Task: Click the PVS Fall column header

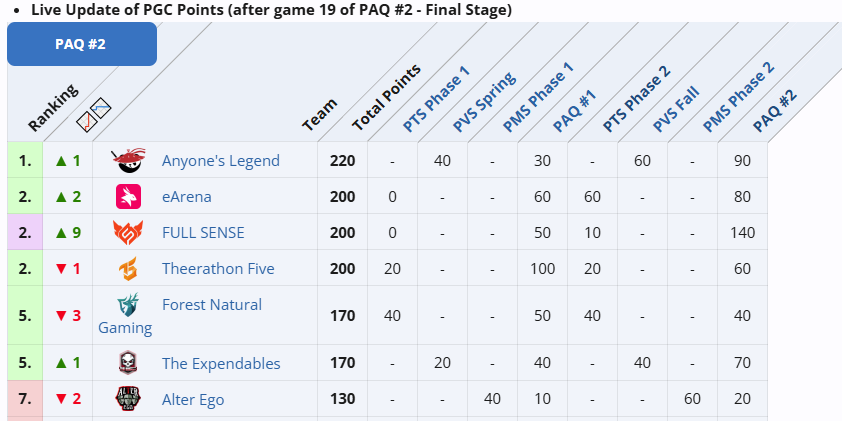Action: [676, 108]
